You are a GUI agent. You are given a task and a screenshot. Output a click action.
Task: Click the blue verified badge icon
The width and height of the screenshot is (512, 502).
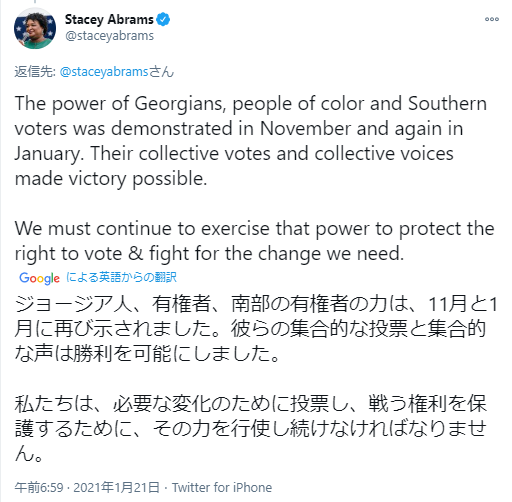163,19
